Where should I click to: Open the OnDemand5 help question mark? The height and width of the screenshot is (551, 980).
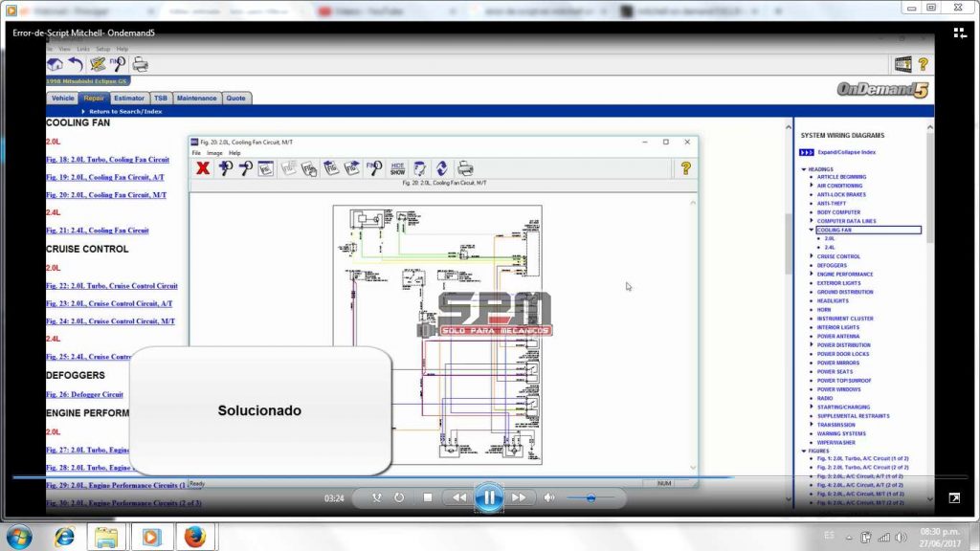click(924, 64)
